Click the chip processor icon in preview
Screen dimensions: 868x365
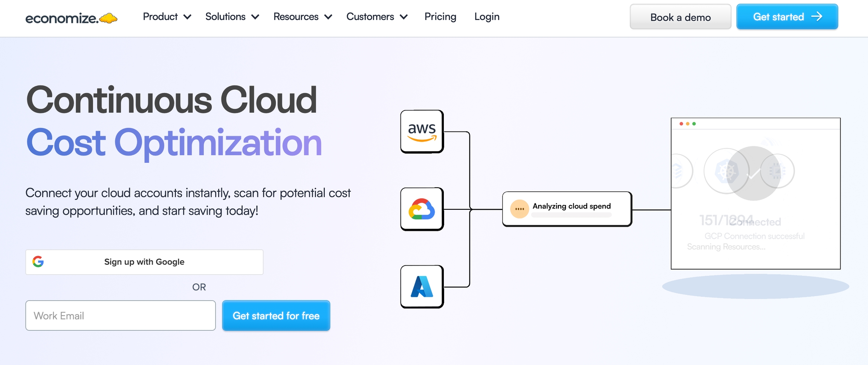(x=777, y=171)
